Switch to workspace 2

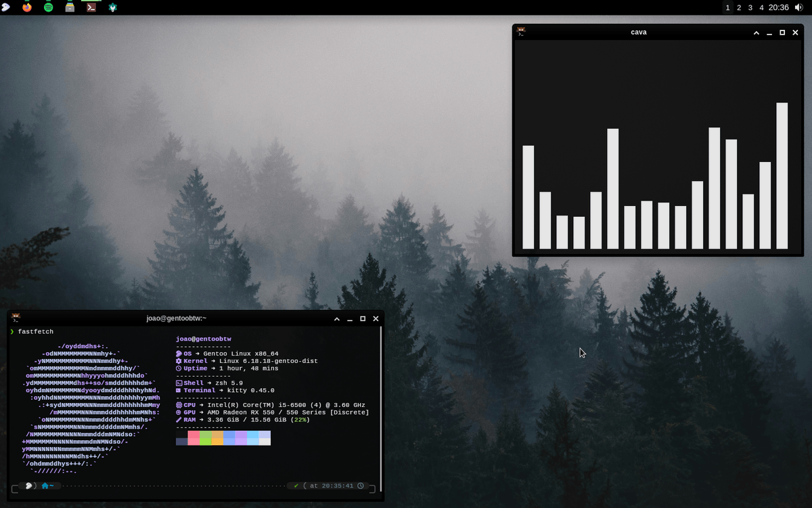coord(738,7)
